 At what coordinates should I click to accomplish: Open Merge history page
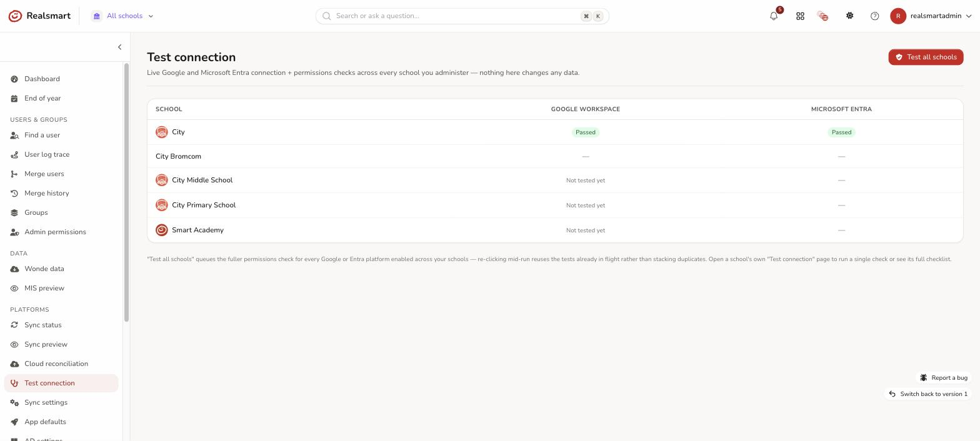pos(61,193)
